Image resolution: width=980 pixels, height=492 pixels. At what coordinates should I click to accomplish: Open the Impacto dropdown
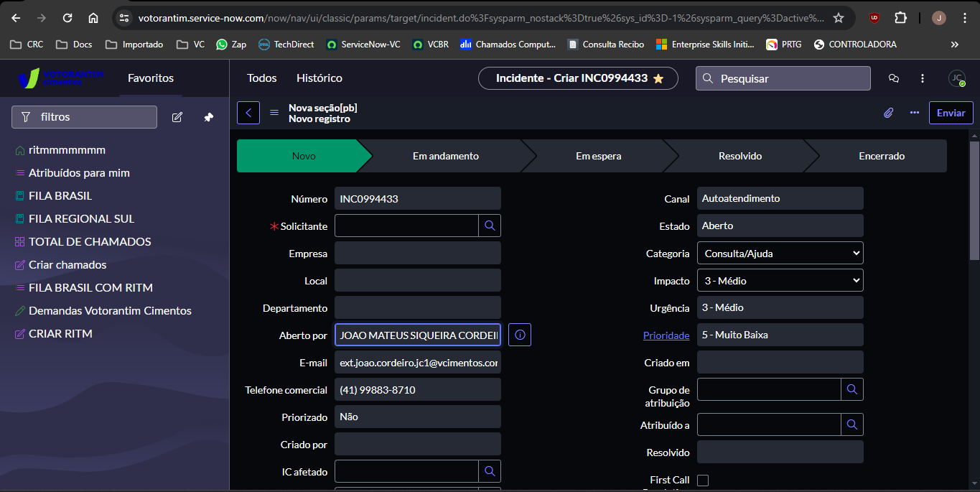pos(780,280)
